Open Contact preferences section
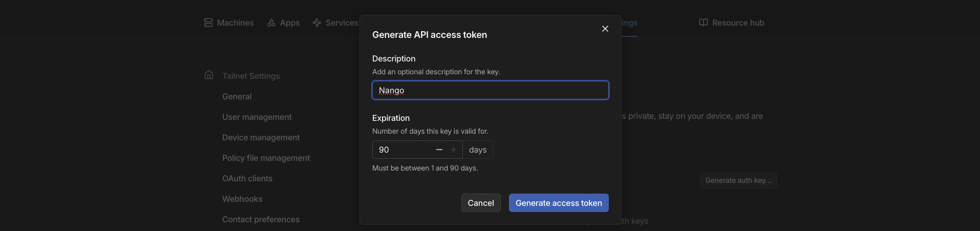980x231 pixels. pos(261,219)
